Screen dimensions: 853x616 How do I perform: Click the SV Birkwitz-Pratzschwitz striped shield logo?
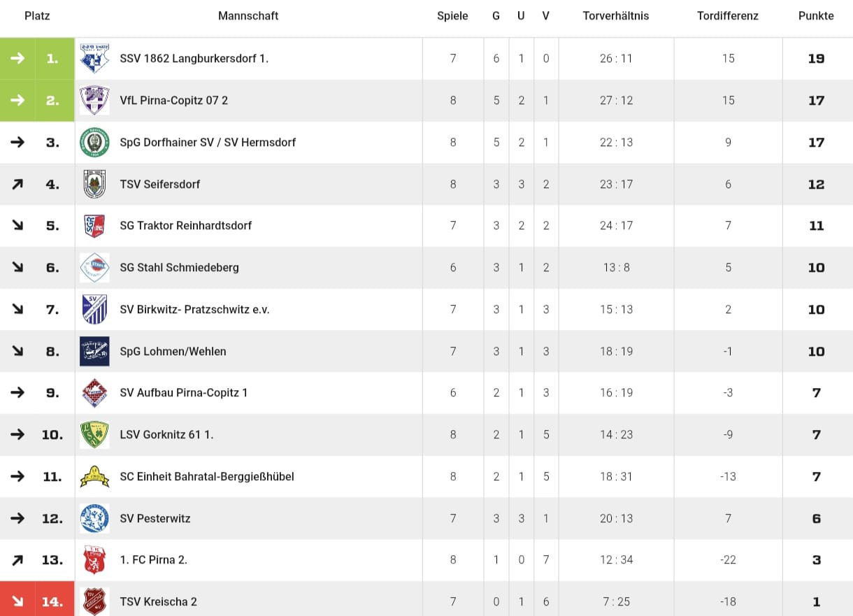94,310
